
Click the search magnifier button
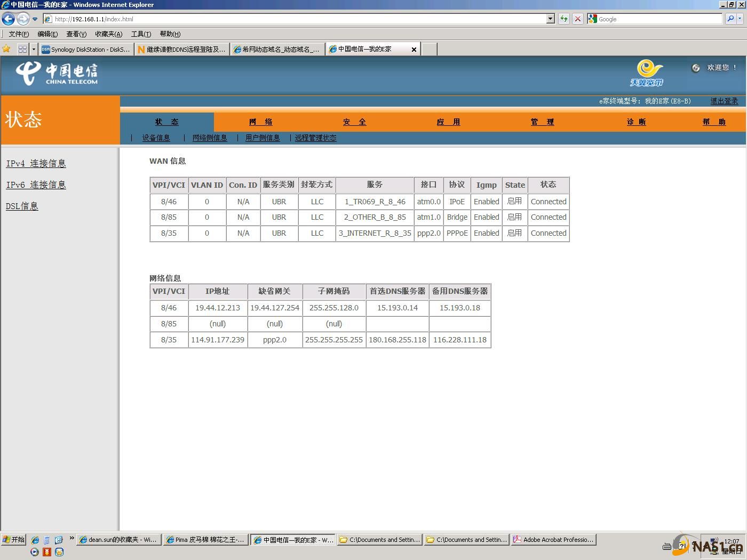click(730, 19)
